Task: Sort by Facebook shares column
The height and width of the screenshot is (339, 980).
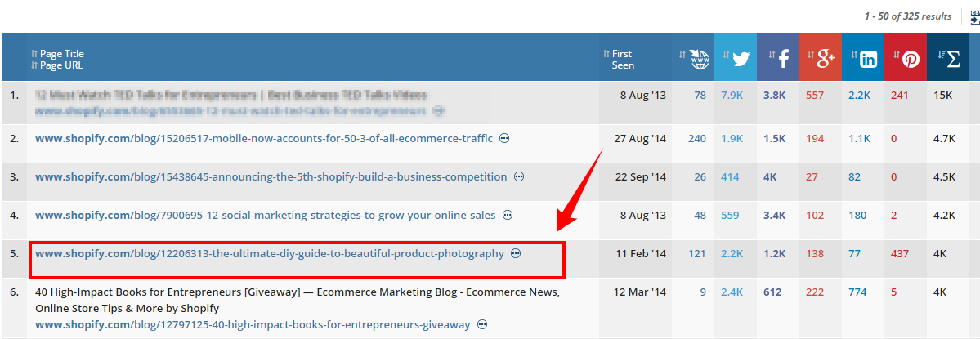Action: [x=777, y=58]
